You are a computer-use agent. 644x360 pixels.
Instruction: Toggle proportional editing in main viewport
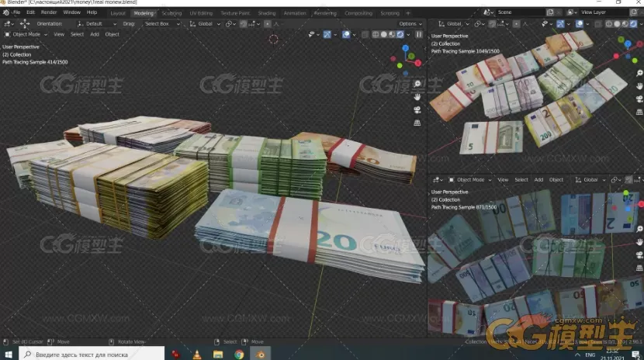pos(268,24)
